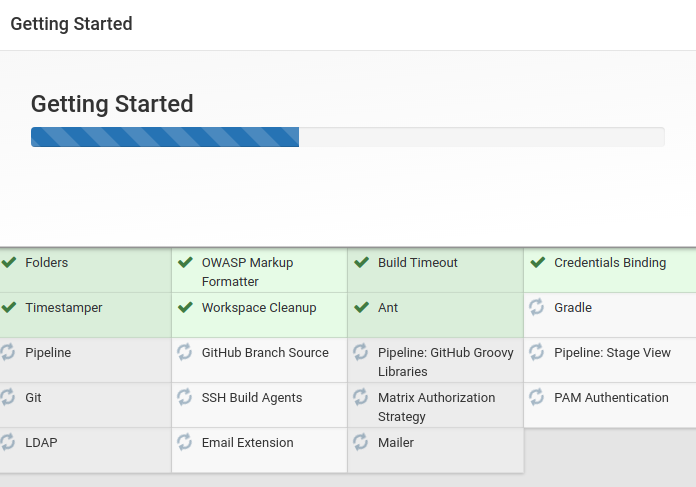Click the 'Credentials Binding' plugin name
696x487 pixels.
610,262
